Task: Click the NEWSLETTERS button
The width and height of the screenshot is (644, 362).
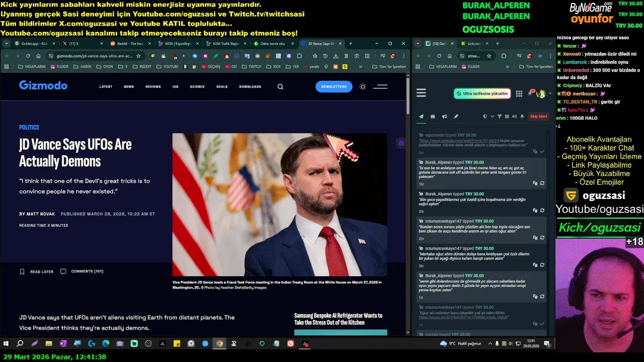Action: [334, 86]
